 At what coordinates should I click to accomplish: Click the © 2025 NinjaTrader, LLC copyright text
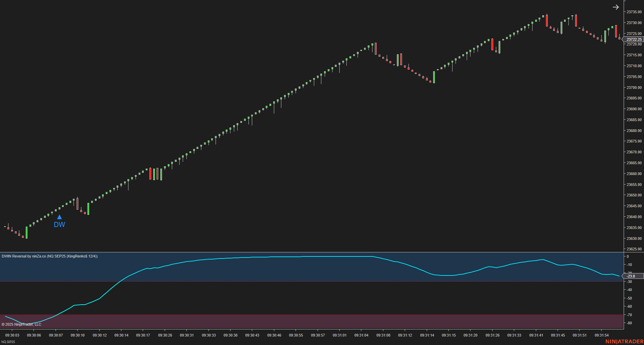pyautogui.click(x=21, y=324)
